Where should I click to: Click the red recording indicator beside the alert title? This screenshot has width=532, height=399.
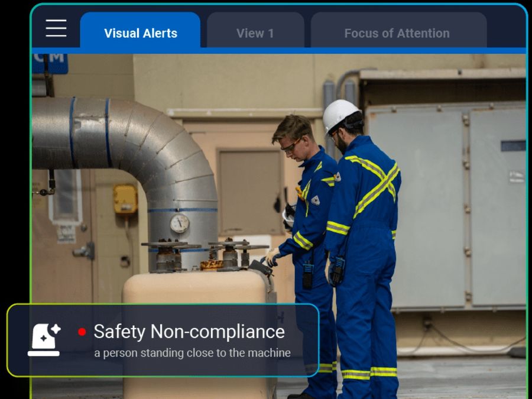point(82,332)
